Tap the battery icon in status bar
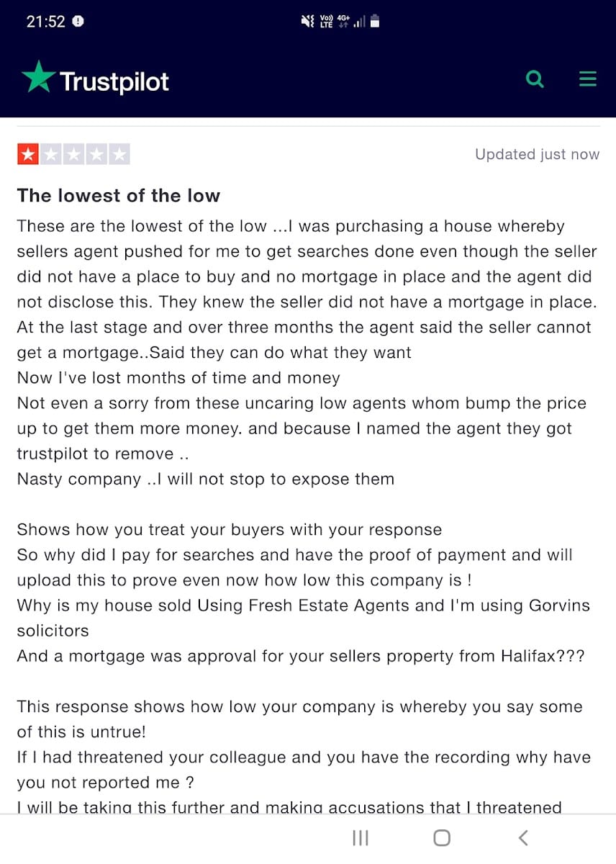This screenshot has width=616, height=864. tap(375, 22)
